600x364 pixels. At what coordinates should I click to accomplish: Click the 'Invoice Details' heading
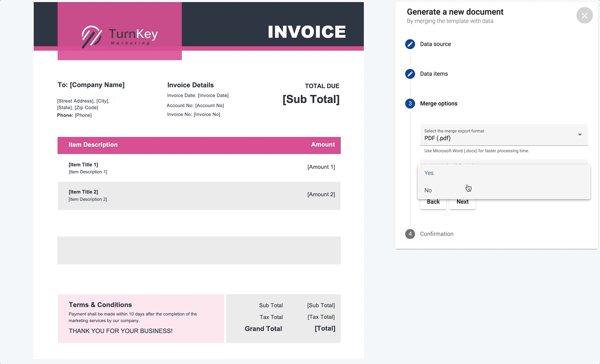click(x=190, y=85)
